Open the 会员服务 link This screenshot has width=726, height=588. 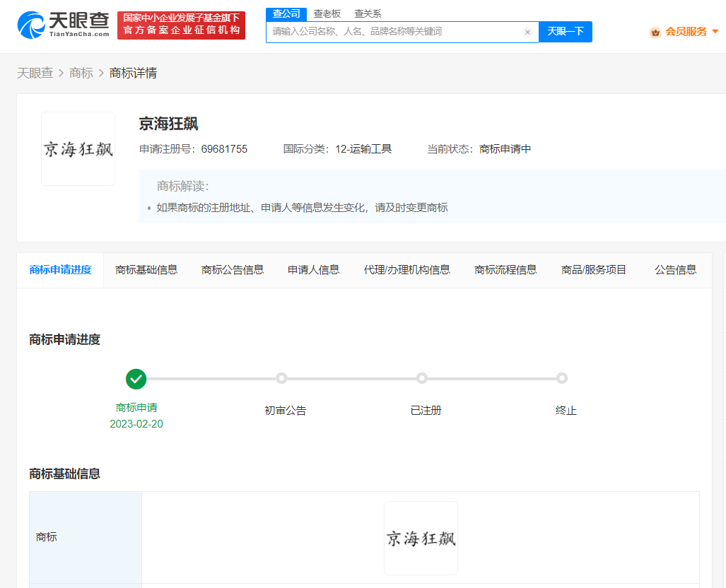coord(686,32)
